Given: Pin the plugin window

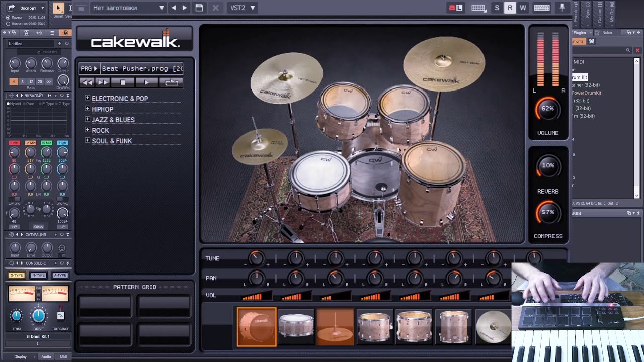Looking at the screenshot, I should pyautogui.click(x=562, y=8).
